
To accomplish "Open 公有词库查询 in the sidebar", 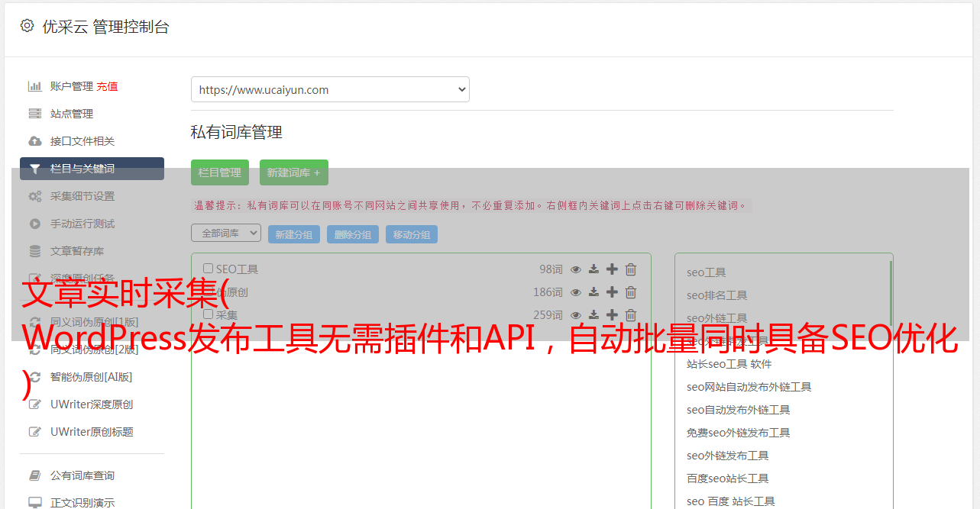I will pos(82,475).
